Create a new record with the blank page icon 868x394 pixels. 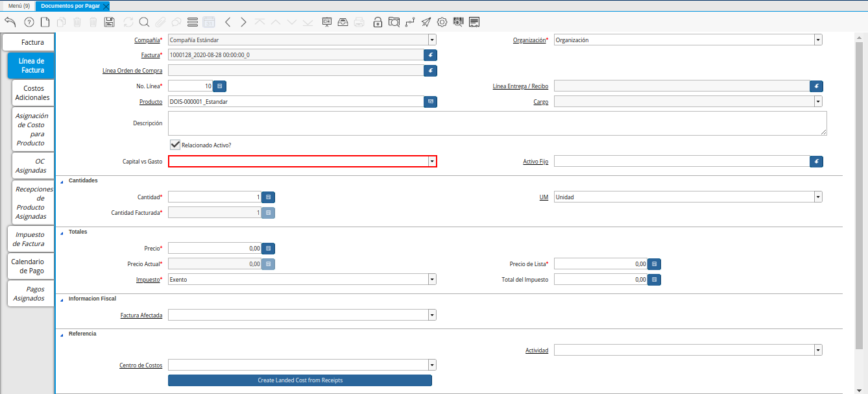(45, 22)
